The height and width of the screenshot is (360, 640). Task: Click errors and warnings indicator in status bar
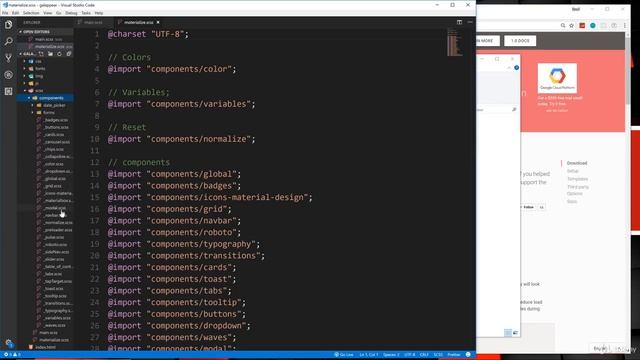tap(12, 355)
